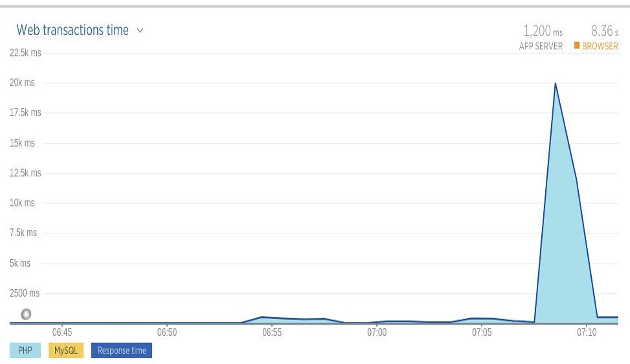Click the 07:00 time axis label
Screen dimensions: 630x364
click(377, 333)
